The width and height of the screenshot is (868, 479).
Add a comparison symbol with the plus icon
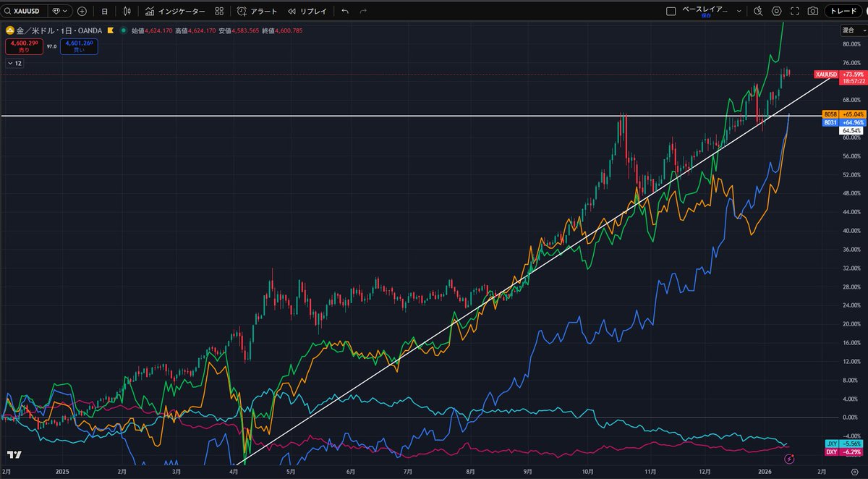pos(82,11)
